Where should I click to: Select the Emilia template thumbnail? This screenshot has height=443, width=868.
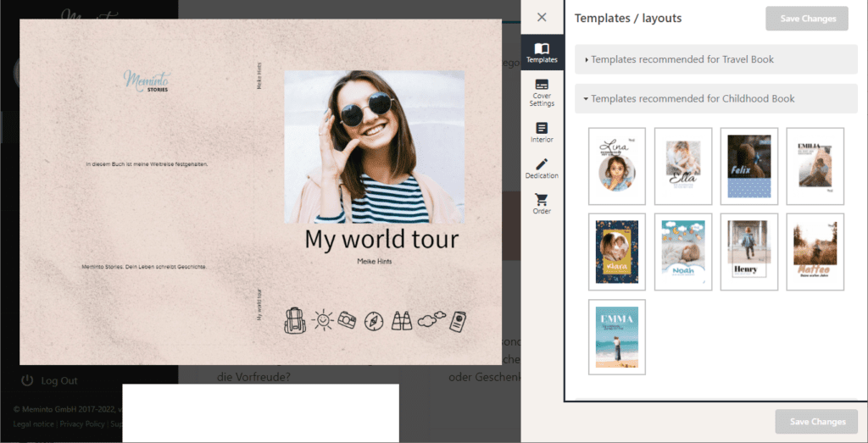pos(815,167)
